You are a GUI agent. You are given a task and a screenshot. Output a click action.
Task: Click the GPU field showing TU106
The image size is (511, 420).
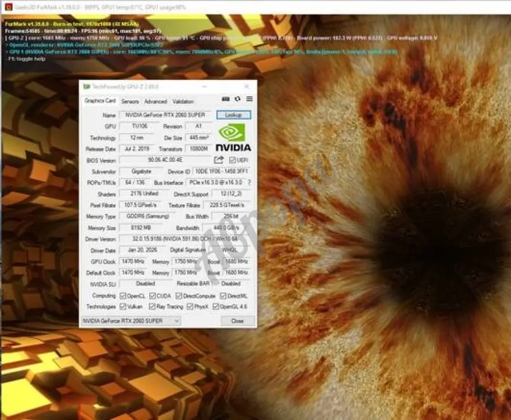[139, 126]
